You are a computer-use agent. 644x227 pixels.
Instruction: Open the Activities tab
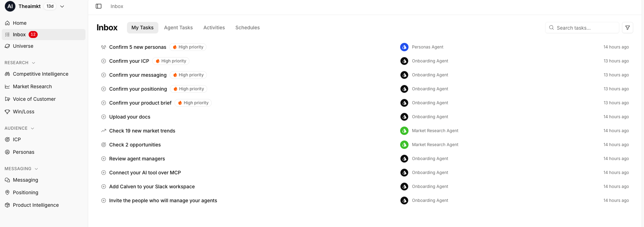pos(214,28)
